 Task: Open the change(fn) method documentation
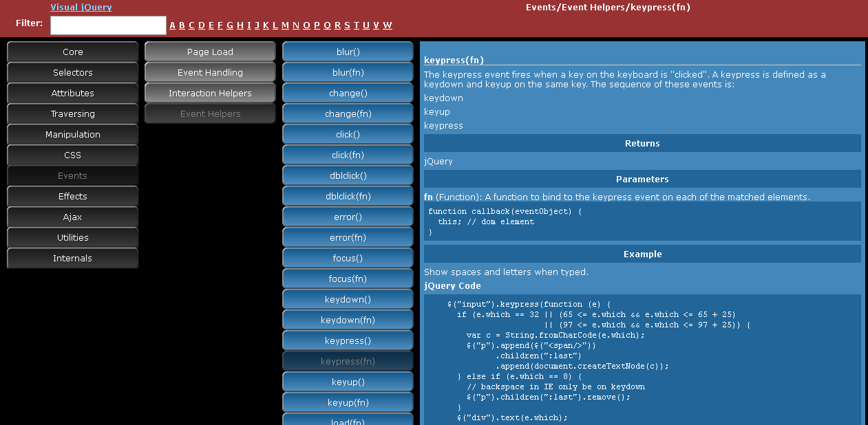coord(347,113)
